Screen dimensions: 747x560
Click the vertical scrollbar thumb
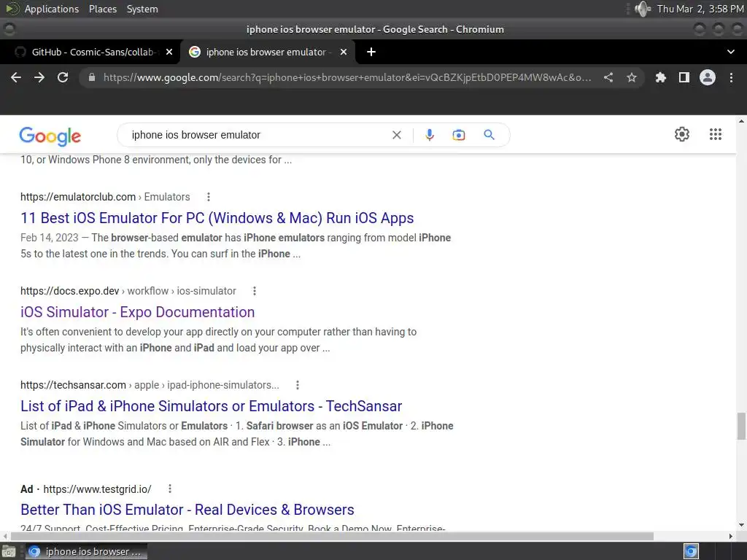(x=741, y=426)
